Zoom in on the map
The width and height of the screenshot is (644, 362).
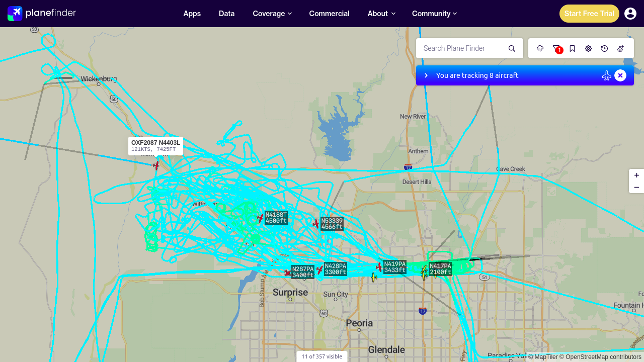[636, 175]
